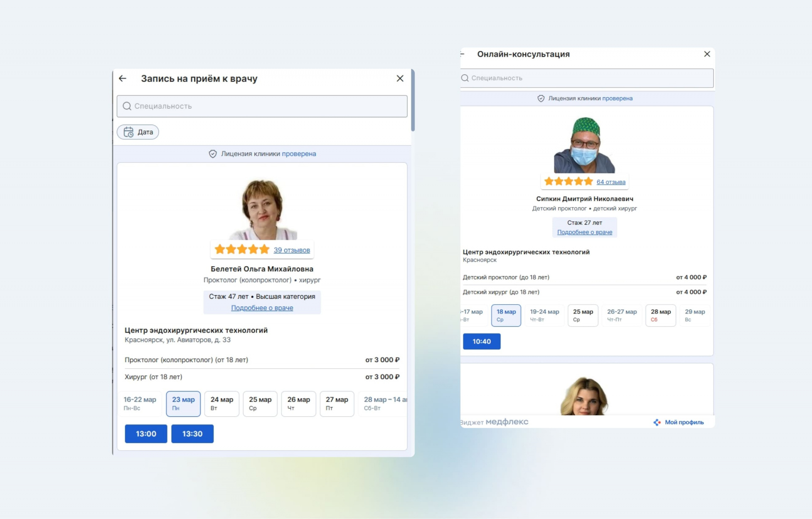812x519 pixels.
Task: Click 'Детский хирург (до 18 лет)' service row
Action: (585, 292)
